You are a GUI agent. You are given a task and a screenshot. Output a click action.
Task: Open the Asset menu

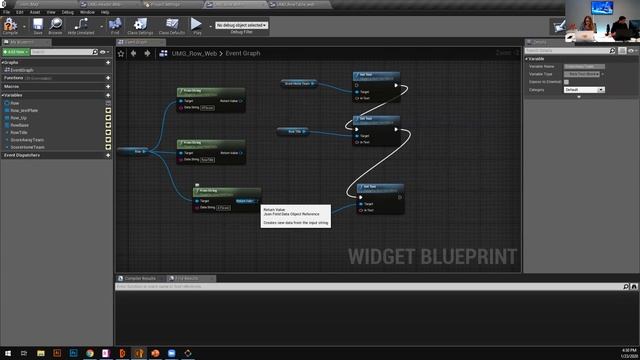click(35, 12)
